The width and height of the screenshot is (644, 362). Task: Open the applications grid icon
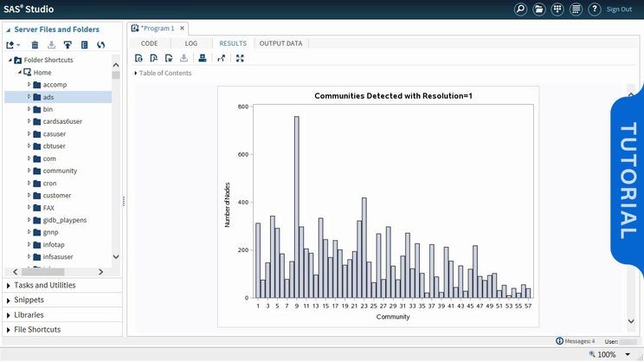(x=557, y=9)
